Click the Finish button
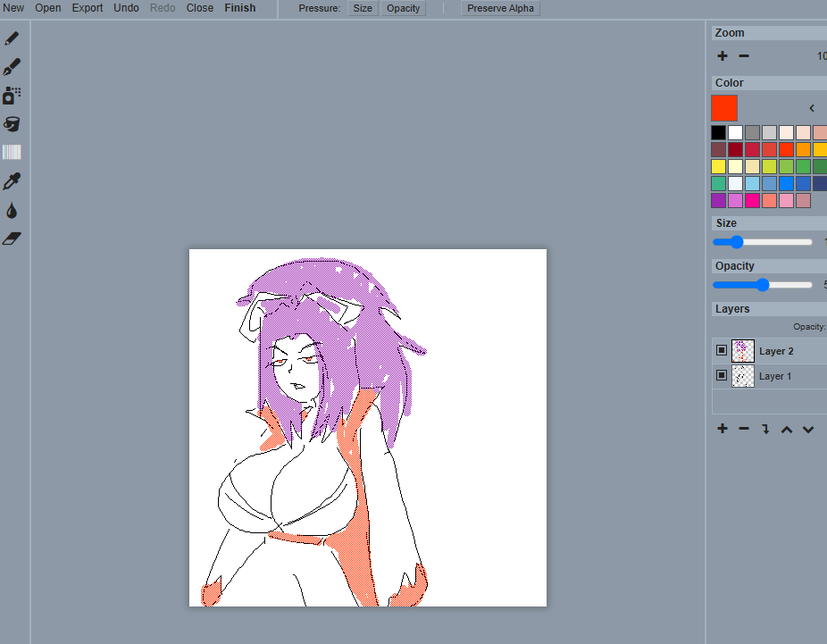The image size is (827, 644). (240, 8)
